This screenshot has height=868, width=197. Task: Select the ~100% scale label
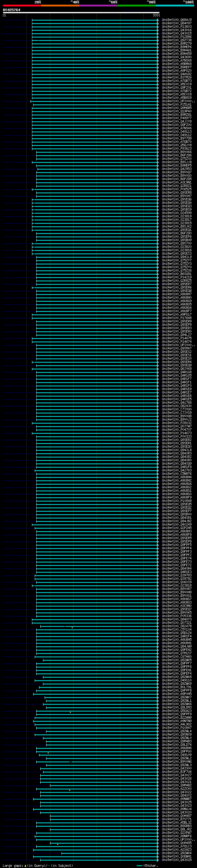(x=188, y=2)
